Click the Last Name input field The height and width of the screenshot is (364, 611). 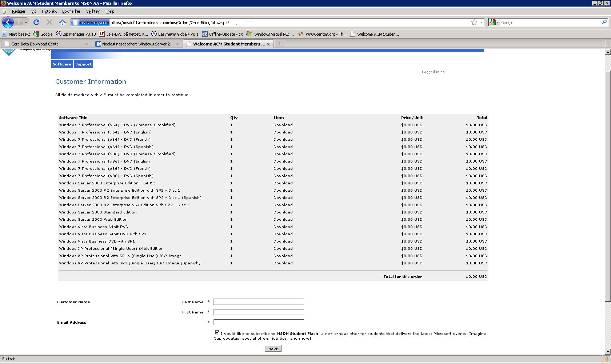259,302
